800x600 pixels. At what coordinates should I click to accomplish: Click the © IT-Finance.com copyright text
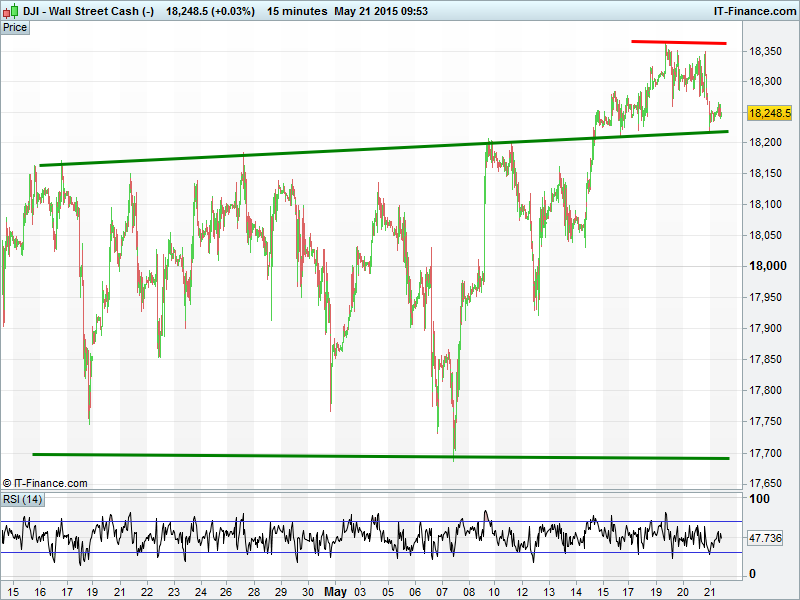coord(45,483)
